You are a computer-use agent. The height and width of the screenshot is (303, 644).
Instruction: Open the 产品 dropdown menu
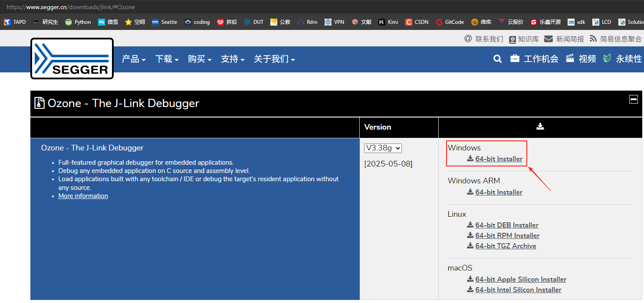point(134,59)
